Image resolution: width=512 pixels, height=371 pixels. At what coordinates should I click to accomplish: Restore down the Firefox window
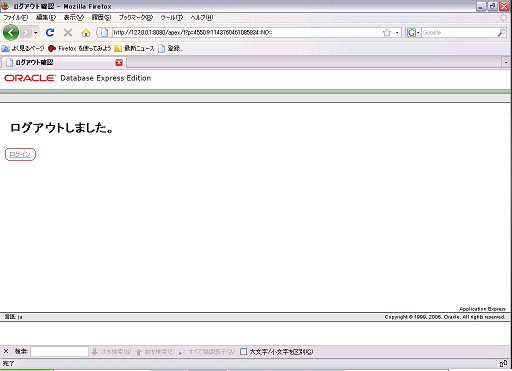pyautogui.click(x=492, y=6)
